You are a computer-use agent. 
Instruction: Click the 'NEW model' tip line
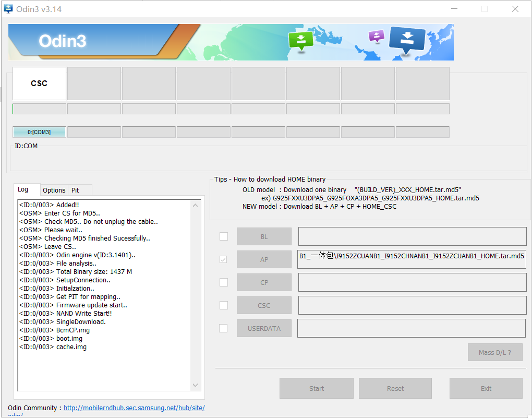(319, 207)
